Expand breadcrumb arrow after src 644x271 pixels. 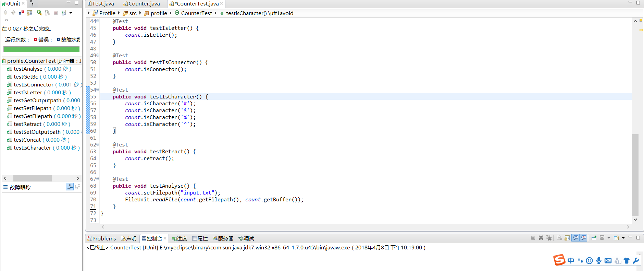click(x=140, y=13)
